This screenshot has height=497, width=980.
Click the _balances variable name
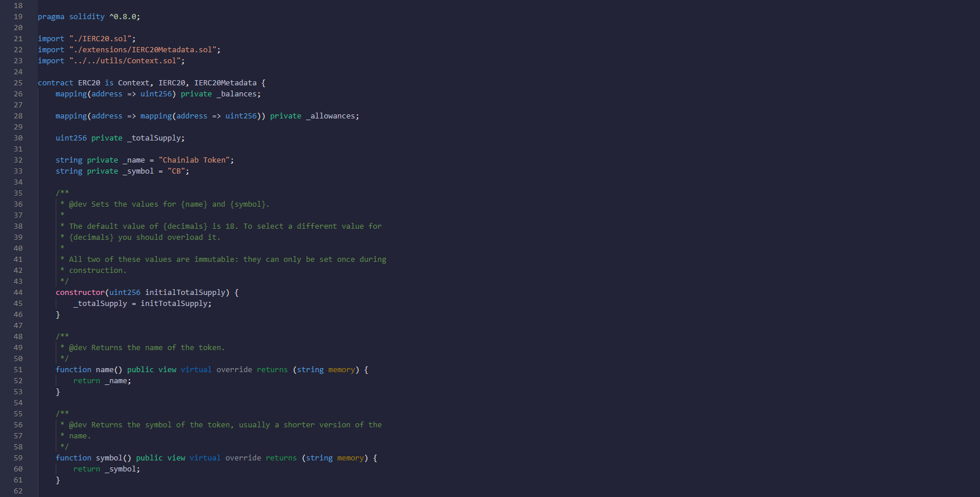point(238,94)
